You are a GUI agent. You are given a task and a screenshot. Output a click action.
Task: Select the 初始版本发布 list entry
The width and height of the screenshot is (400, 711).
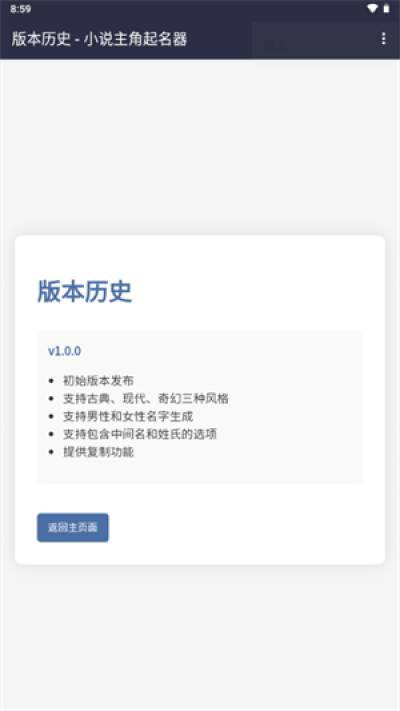tap(98, 381)
